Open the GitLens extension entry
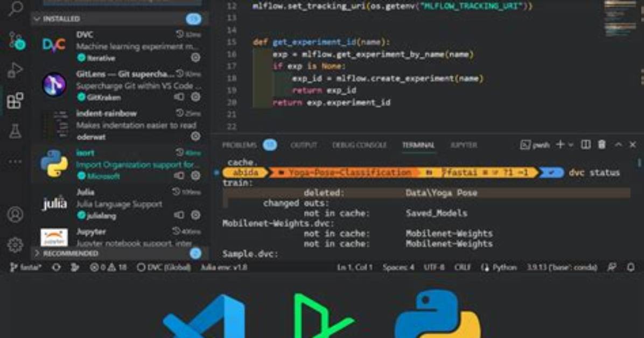 coord(120,86)
